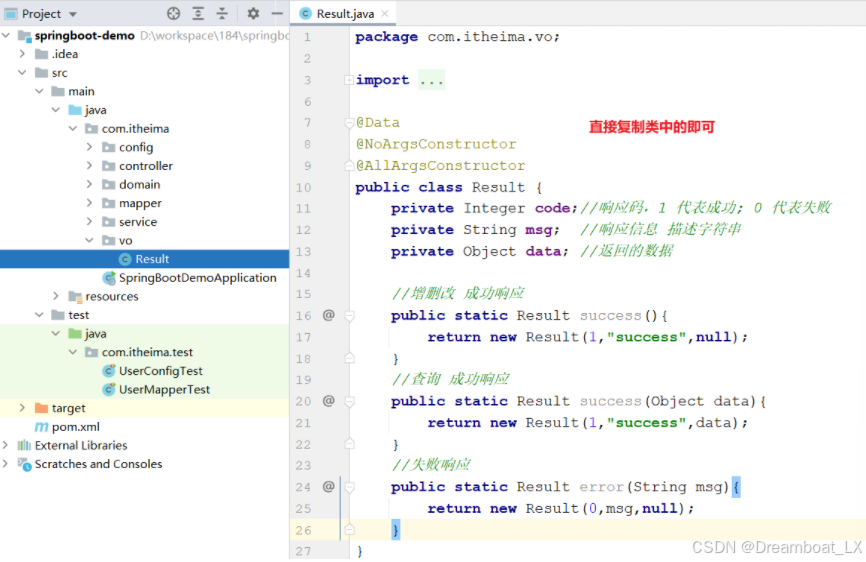Open Project panel settings gear
The height and width of the screenshot is (562, 866).
pyautogui.click(x=253, y=13)
